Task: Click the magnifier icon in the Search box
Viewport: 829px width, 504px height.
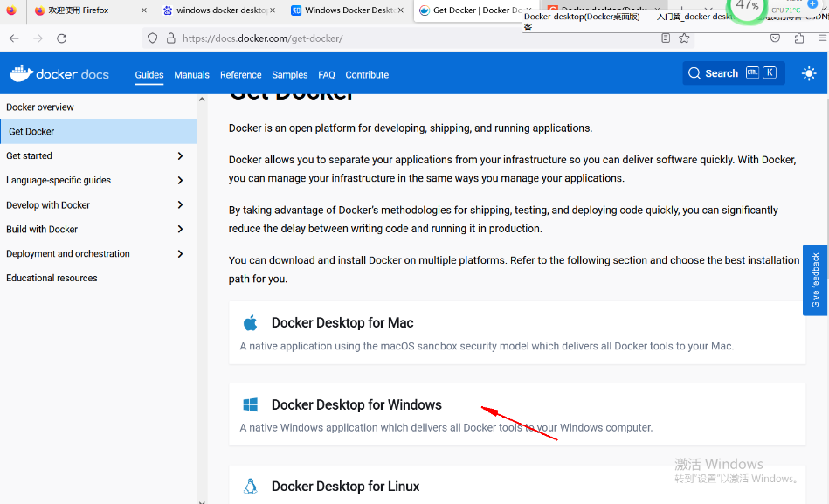Action: 694,73
